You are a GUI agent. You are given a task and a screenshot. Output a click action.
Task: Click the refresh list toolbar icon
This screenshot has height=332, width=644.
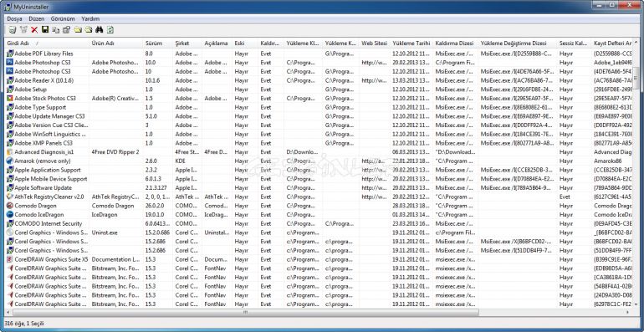tap(110, 29)
